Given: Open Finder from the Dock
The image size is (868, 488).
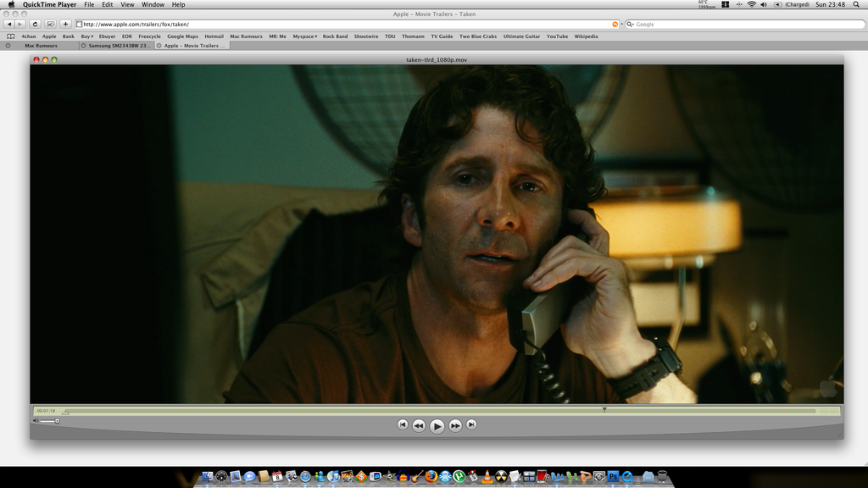Looking at the screenshot, I should [208, 476].
